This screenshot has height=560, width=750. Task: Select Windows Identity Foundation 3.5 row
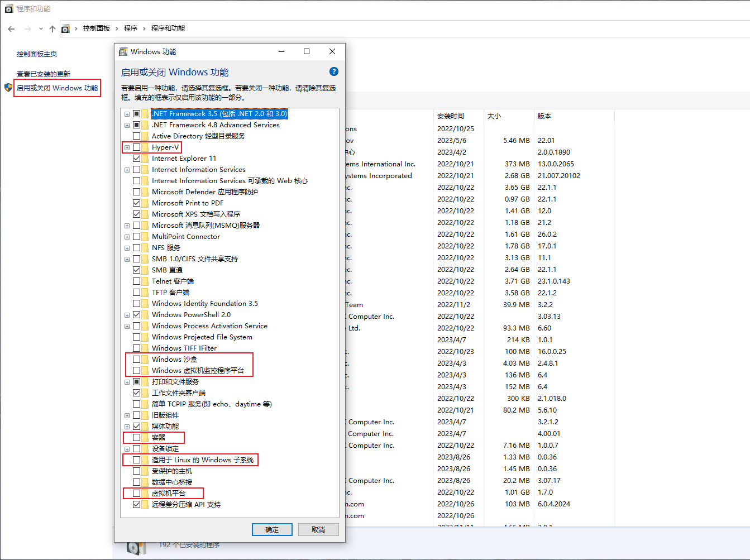[205, 304]
